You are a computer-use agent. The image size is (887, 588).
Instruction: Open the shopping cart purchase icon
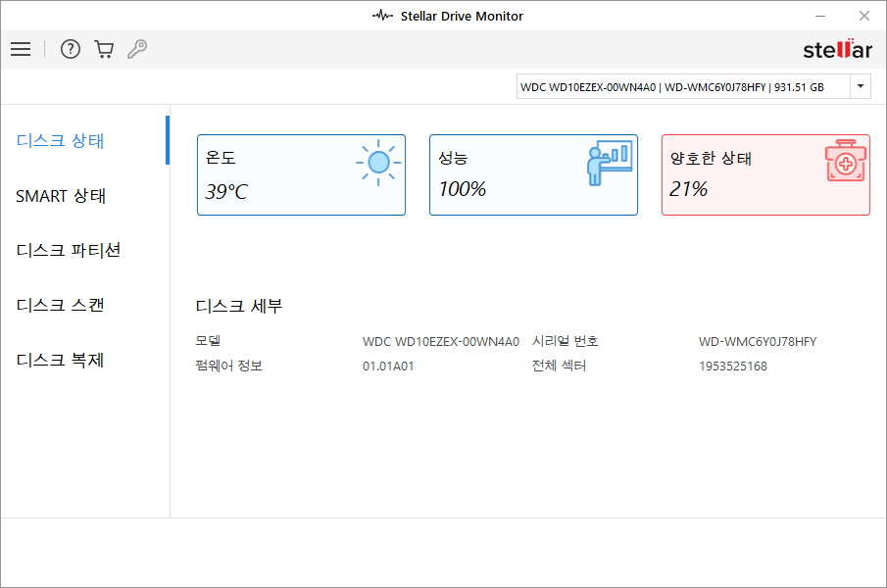coord(104,49)
